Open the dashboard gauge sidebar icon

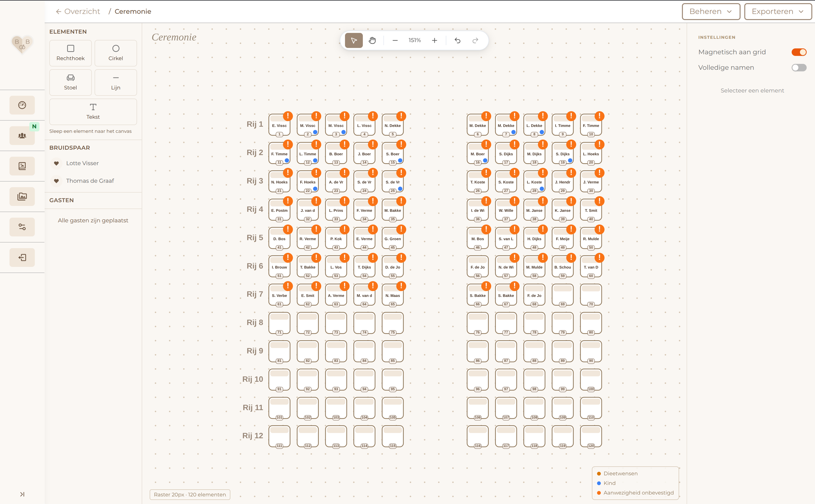[22, 105]
